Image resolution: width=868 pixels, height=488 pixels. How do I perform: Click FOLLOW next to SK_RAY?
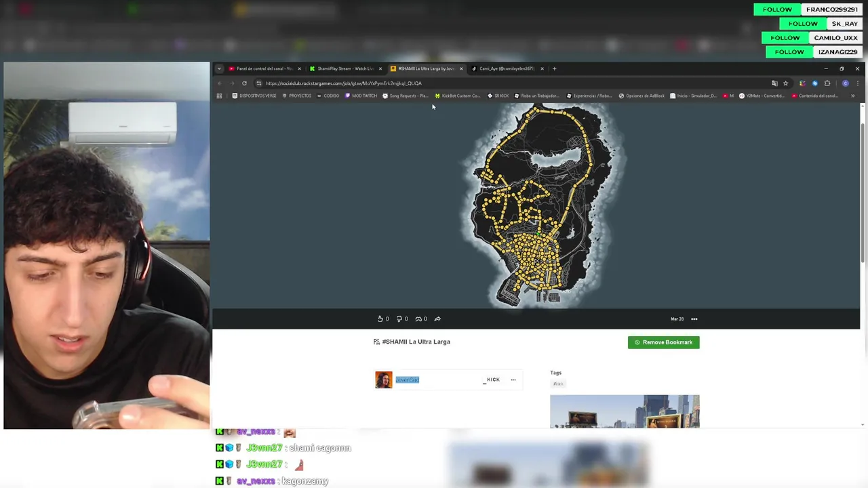coord(803,24)
